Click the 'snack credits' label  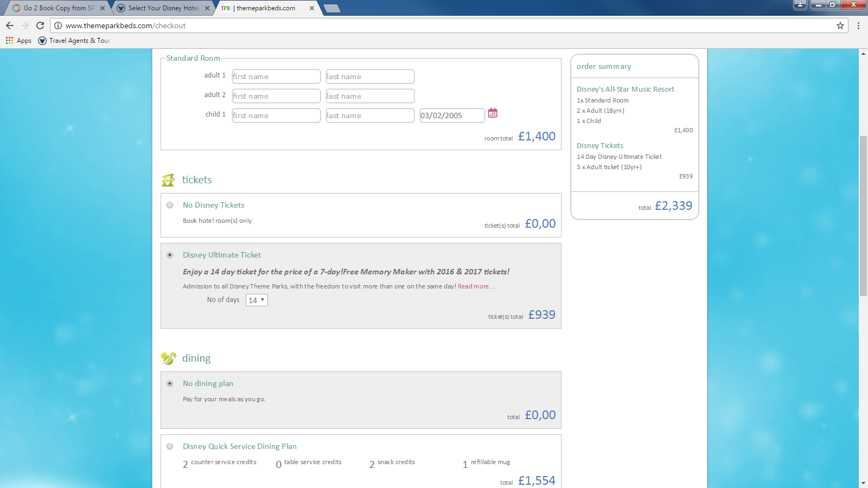click(396, 462)
